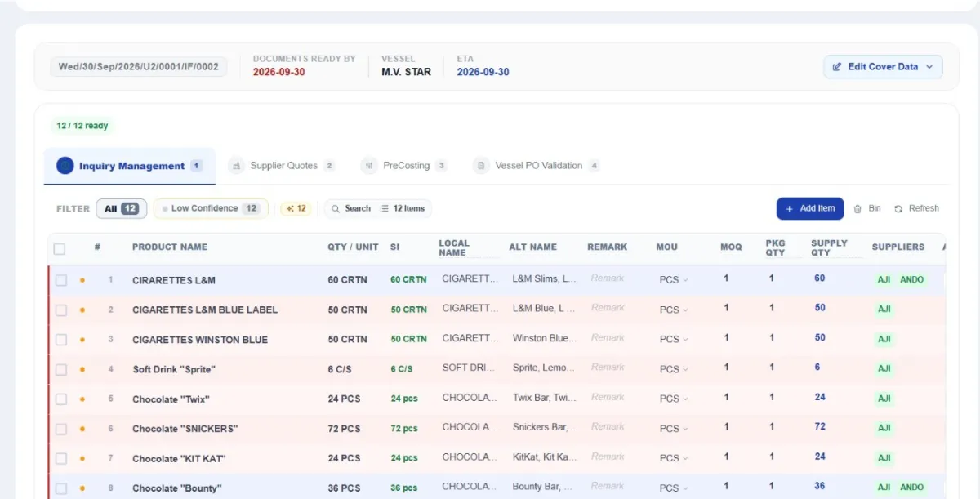Go to the Vessel PO Validation tab

[x=537, y=166]
